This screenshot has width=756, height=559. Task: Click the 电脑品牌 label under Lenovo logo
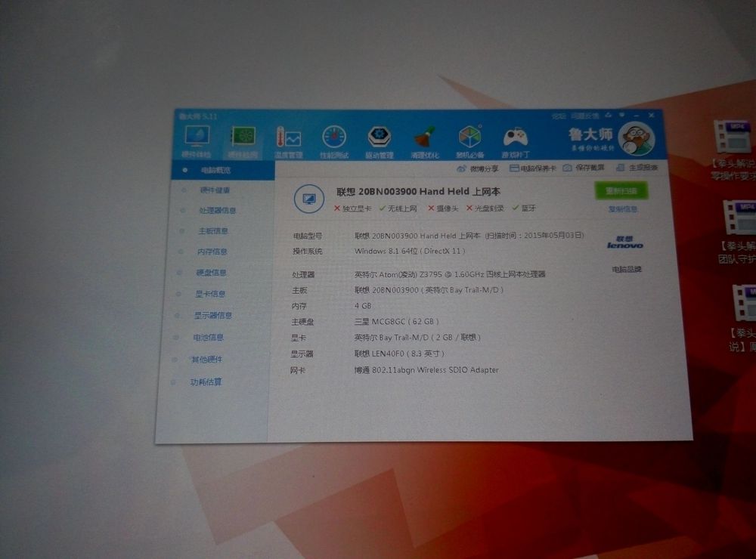[626, 270]
